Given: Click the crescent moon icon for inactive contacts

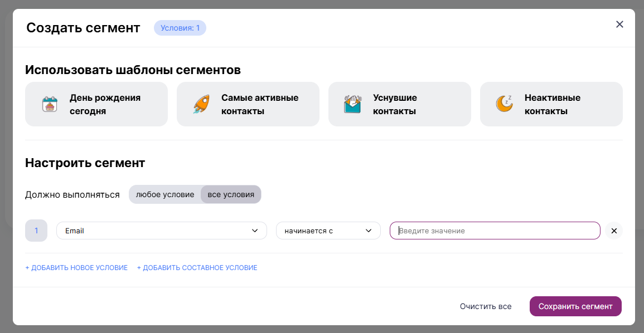Looking at the screenshot, I should pos(503,104).
